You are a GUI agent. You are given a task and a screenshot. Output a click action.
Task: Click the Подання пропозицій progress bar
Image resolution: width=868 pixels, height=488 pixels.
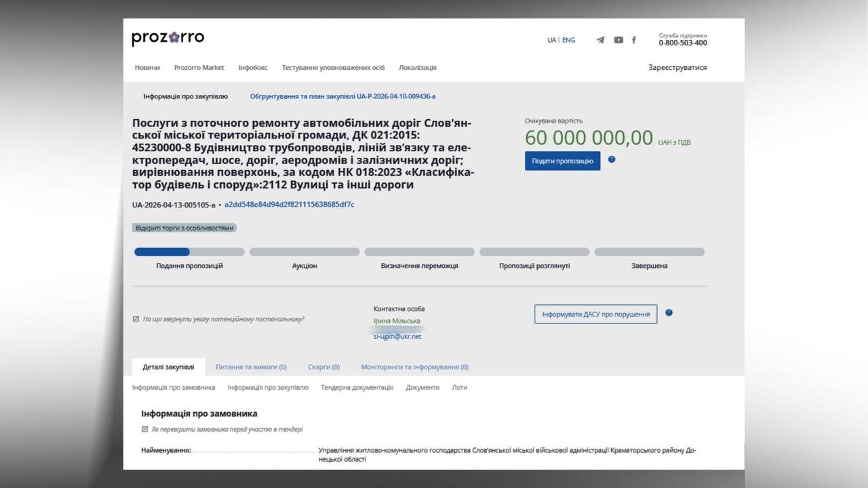[189, 252]
